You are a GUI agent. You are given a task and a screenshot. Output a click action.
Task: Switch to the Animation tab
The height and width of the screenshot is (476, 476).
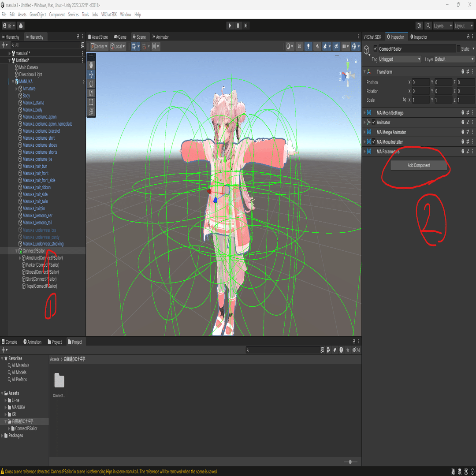[x=33, y=342]
